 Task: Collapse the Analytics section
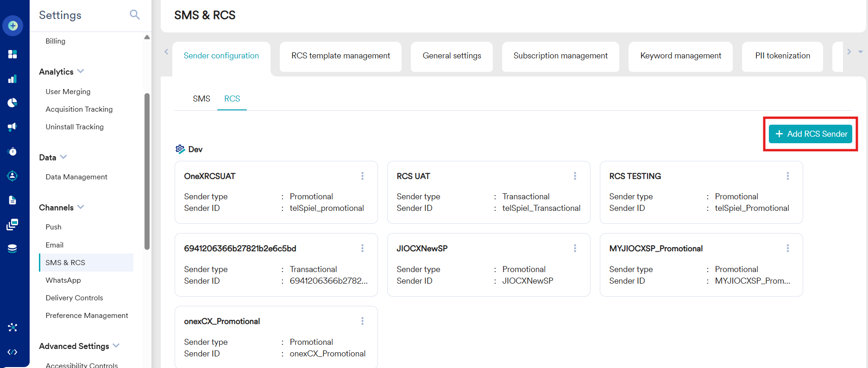81,71
